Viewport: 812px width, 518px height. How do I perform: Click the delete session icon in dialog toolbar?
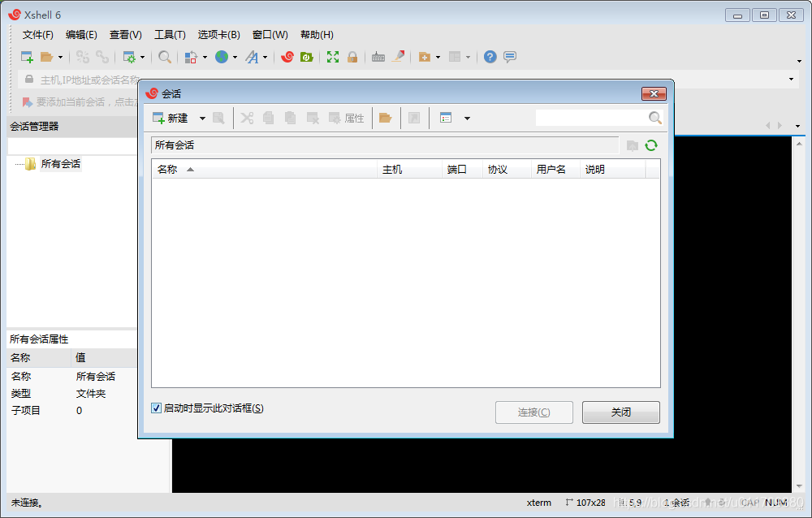coord(313,118)
